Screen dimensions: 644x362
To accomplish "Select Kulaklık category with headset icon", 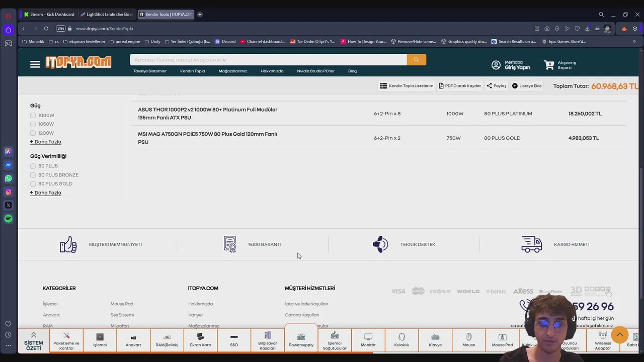I will point(401,340).
